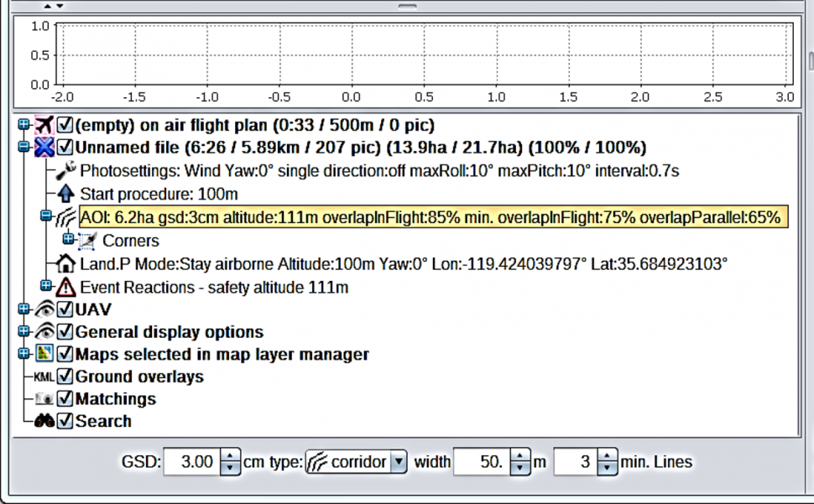Click the house icon for Land.P Mode
814x504 pixels.
[66, 264]
